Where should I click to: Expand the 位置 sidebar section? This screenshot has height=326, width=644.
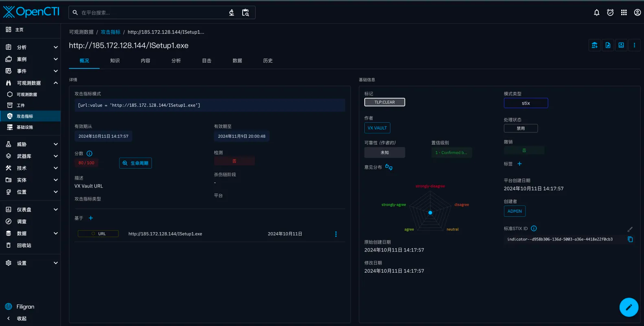click(x=30, y=192)
